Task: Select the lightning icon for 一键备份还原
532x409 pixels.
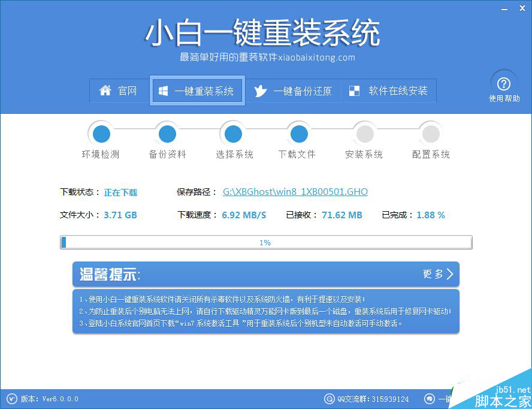Action: pos(261,91)
